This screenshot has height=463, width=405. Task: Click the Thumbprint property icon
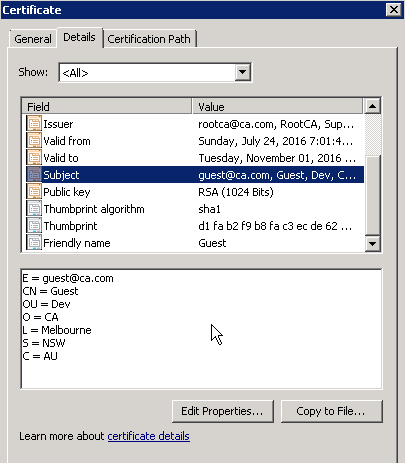(x=34, y=226)
